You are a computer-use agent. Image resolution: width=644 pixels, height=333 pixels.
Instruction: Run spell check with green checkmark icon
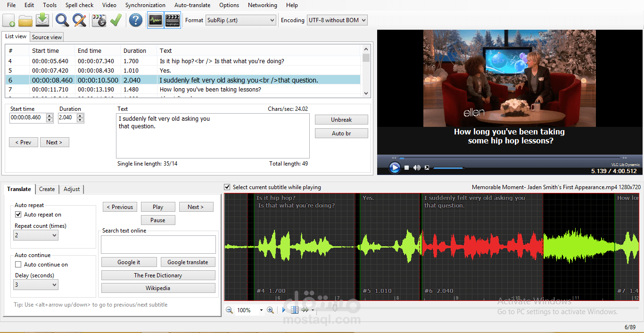click(x=116, y=20)
